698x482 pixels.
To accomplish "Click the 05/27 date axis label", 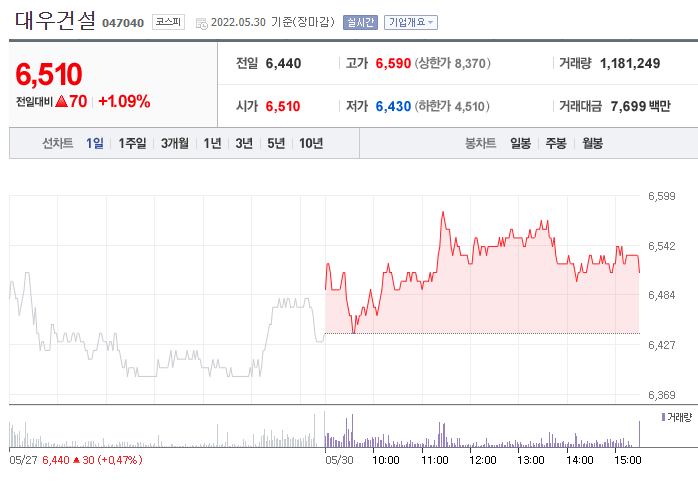I will 23,460.
